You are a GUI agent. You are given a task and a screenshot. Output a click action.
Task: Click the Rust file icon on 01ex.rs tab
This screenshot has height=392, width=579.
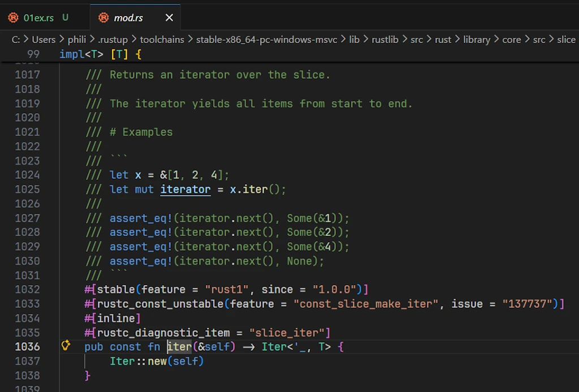point(14,18)
